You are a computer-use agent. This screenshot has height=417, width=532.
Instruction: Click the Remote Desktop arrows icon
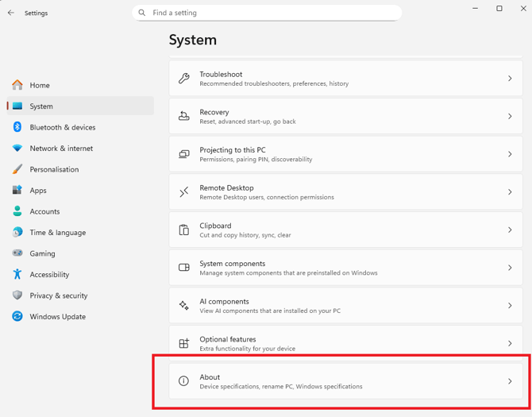click(184, 192)
